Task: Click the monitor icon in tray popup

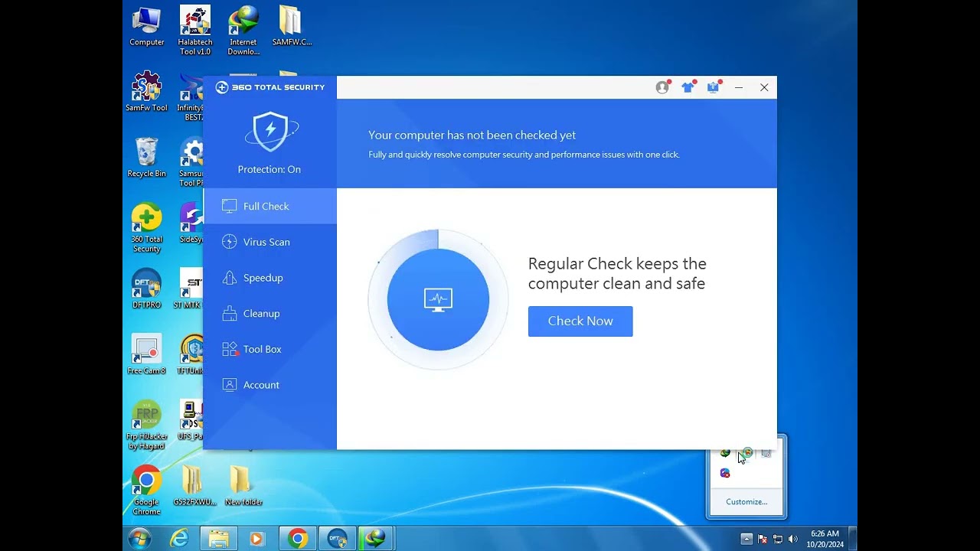Action: pyautogui.click(x=766, y=453)
